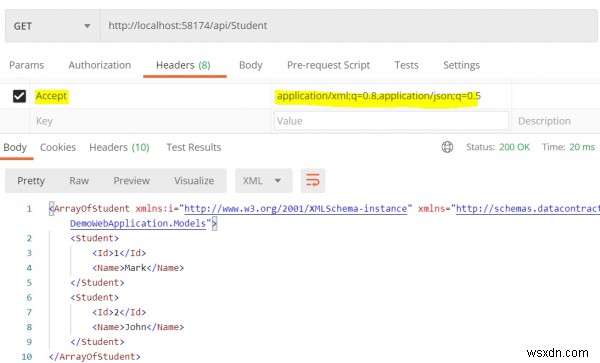600x363 pixels.
Task: Click the DemoWebApplication.Models link text
Action: pos(138,223)
